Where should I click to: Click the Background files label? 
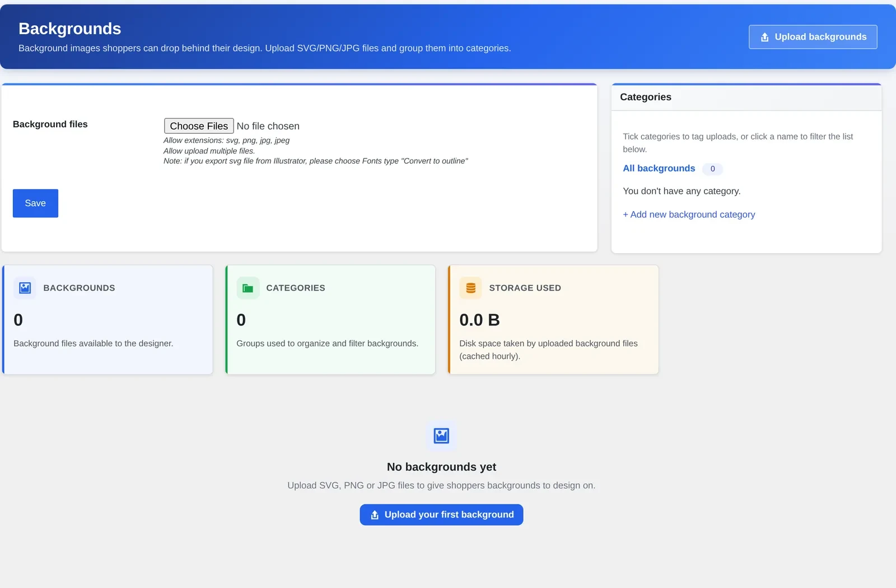(50, 124)
